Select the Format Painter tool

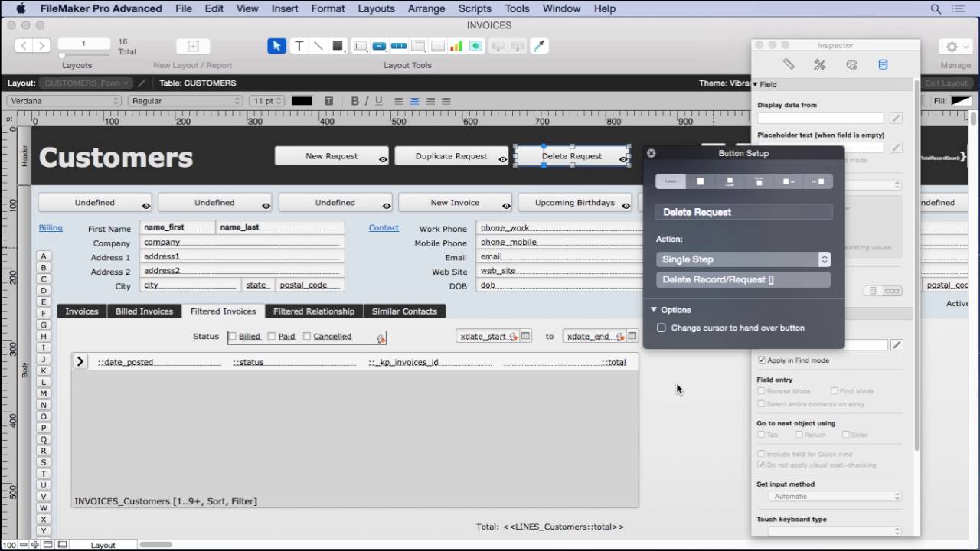tap(540, 46)
